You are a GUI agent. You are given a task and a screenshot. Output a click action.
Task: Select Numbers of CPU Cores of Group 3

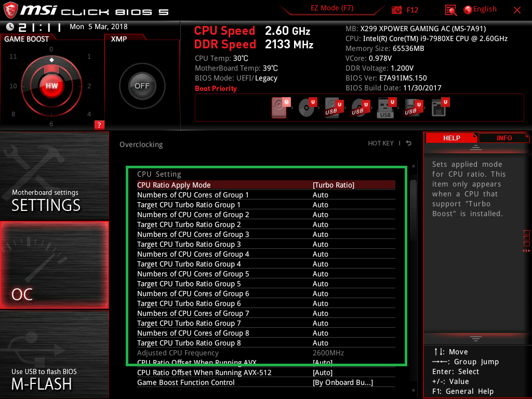(266, 234)
